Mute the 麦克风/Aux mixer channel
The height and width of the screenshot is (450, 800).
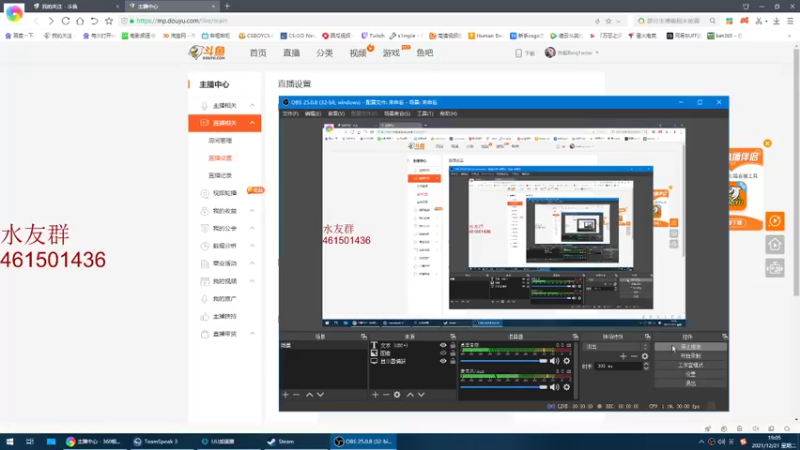(x=555, y=387)
